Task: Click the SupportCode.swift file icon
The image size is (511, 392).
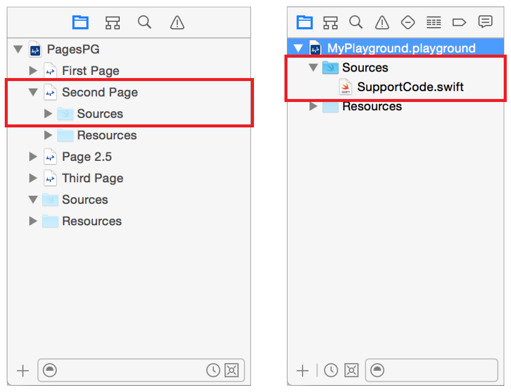Action: [345, 87]
